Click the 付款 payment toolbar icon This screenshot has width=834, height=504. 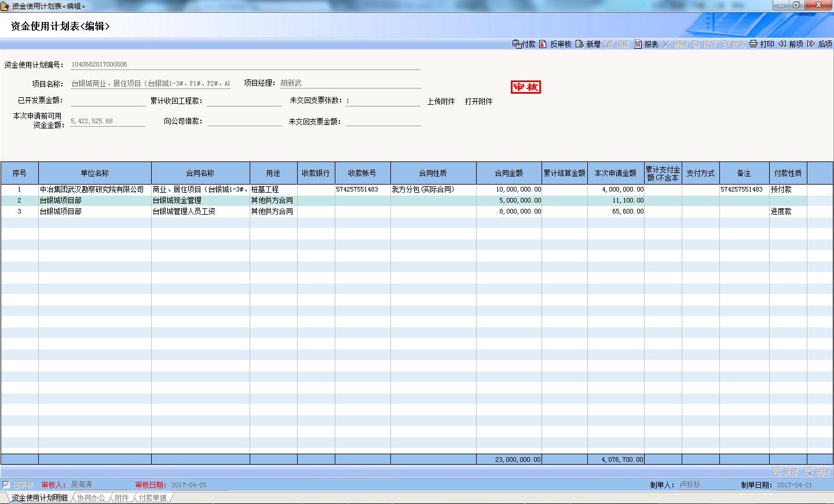pos(517,44)
